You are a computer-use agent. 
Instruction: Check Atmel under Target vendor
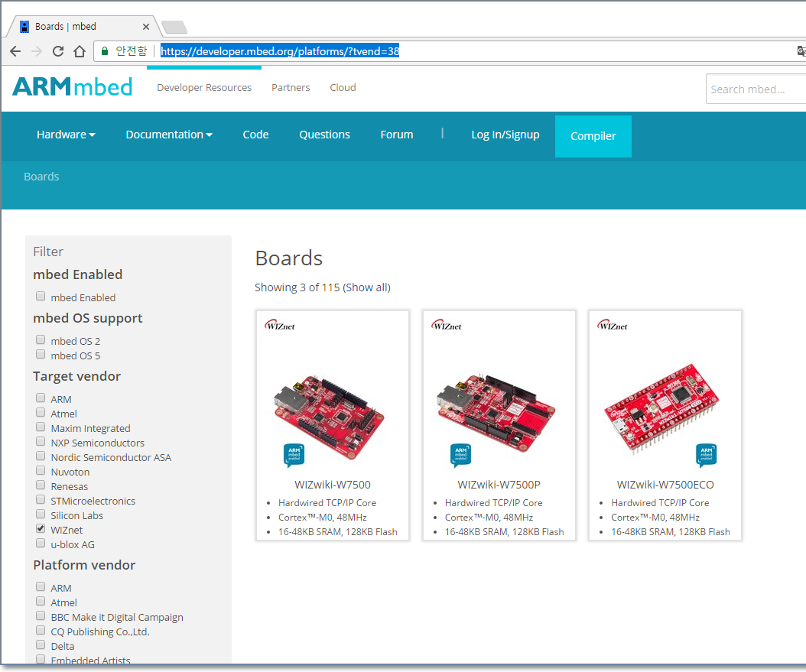click(41, 412)
